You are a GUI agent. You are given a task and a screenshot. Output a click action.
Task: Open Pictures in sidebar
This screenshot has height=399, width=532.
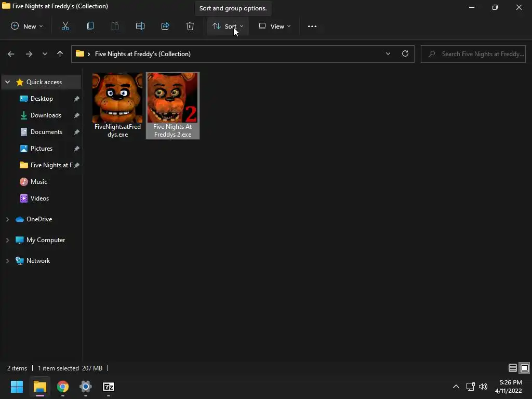(42, 149)
